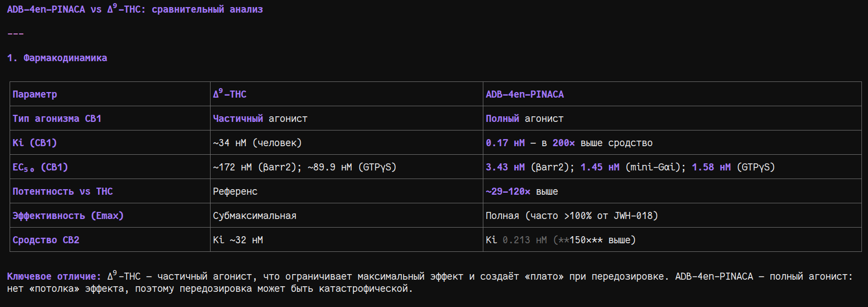
Task: Click the "Потентность vs THC" row label
Action: [x=63, y=192]
